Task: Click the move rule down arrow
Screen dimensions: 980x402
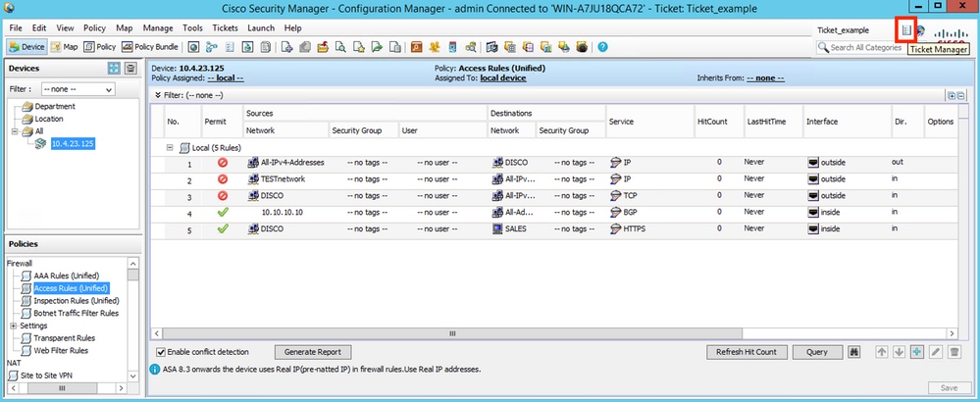Action: coord(900,352)
